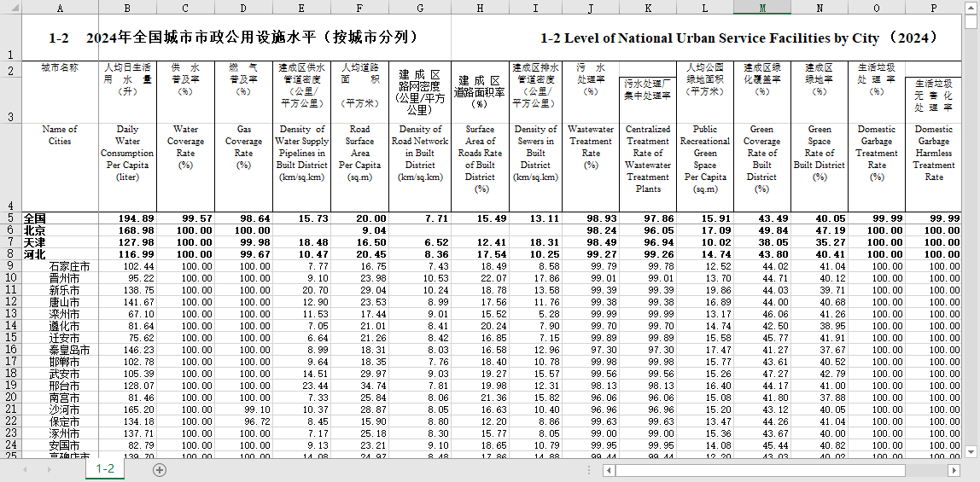Click the horizontal scrollbar thumb

point(759,470)
